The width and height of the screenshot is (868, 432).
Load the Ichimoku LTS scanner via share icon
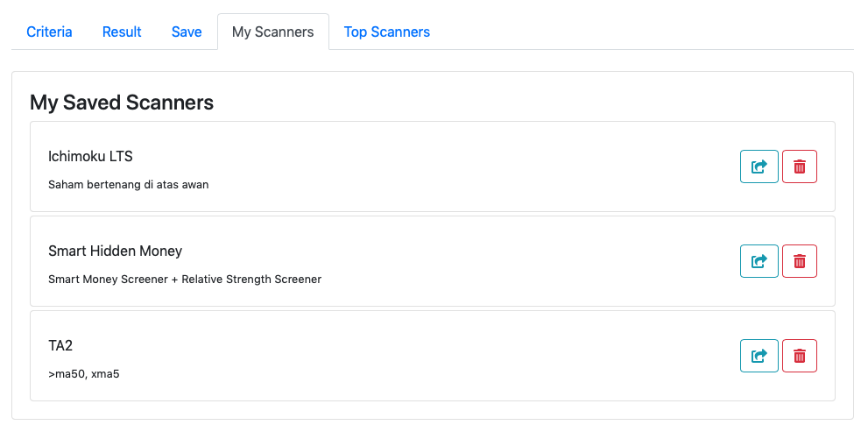759,166
